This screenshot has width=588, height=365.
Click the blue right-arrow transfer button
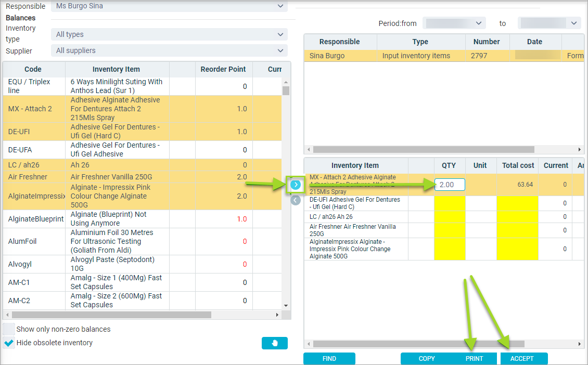pyautogui.click(x=296, y=185)
